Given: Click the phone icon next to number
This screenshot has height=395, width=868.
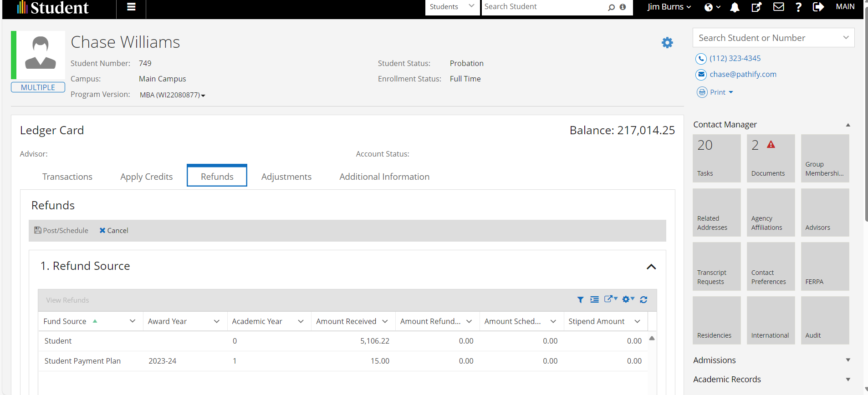Looking at the screenshot, I should pyautogui.click(x=701, y=59).
